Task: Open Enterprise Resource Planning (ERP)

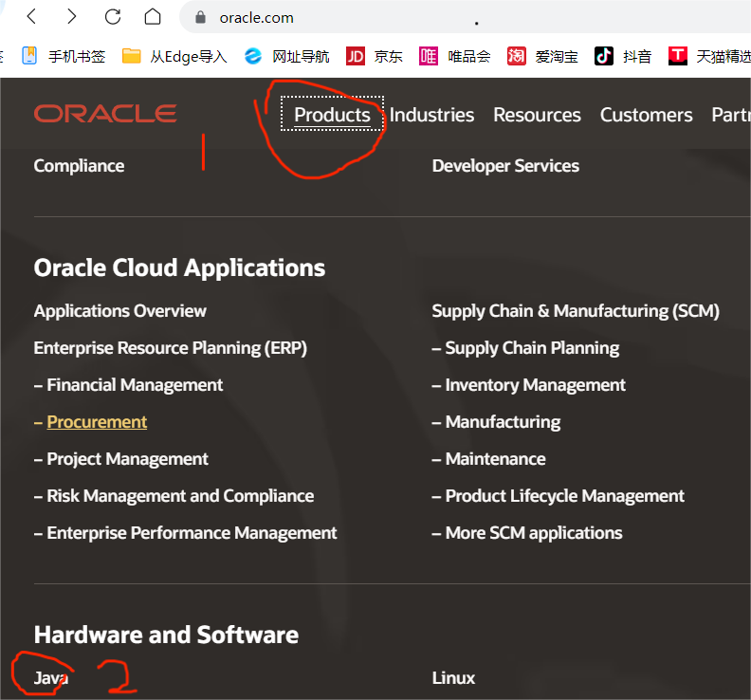Action: 170,348
